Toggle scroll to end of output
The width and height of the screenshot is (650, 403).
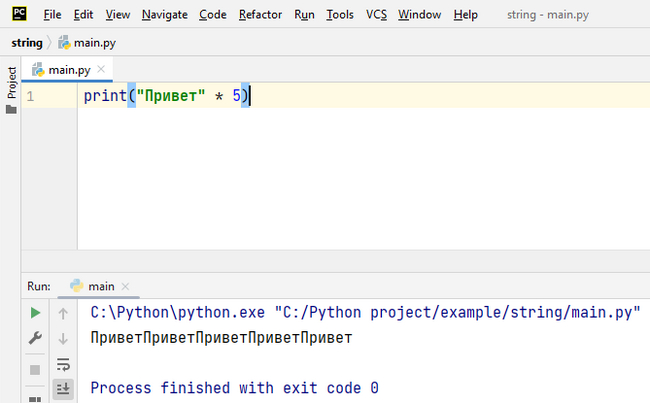pos(63,388)
